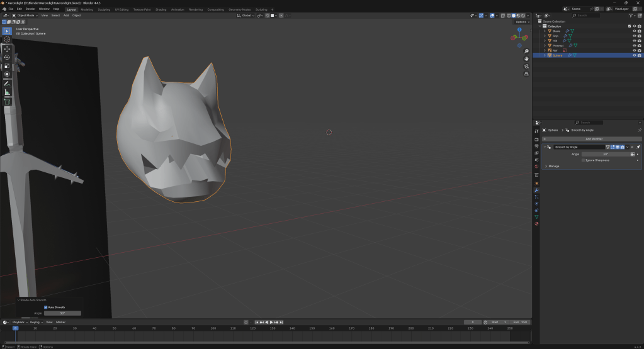Select the Annotate tool
The width and height of the screenshot is (644, 349).
(7, 84)
